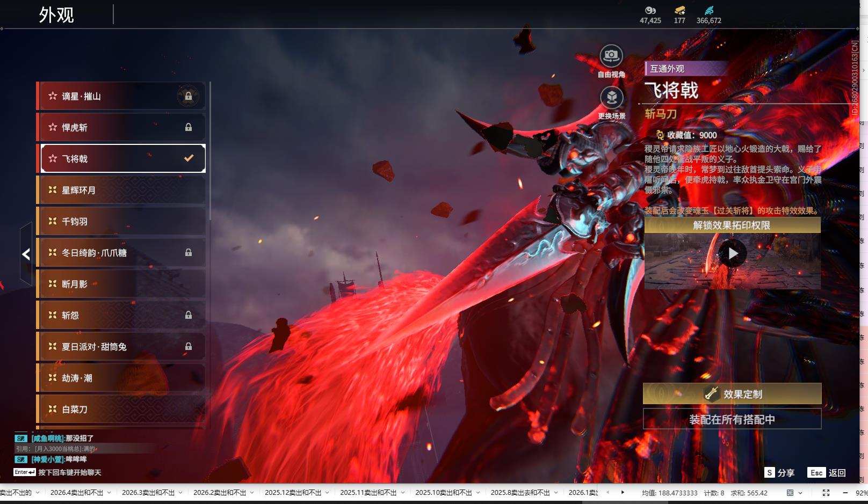Click the rarity icon beside 千钧羽
This screenshot has width=868, height=504.
pos(53,221)
